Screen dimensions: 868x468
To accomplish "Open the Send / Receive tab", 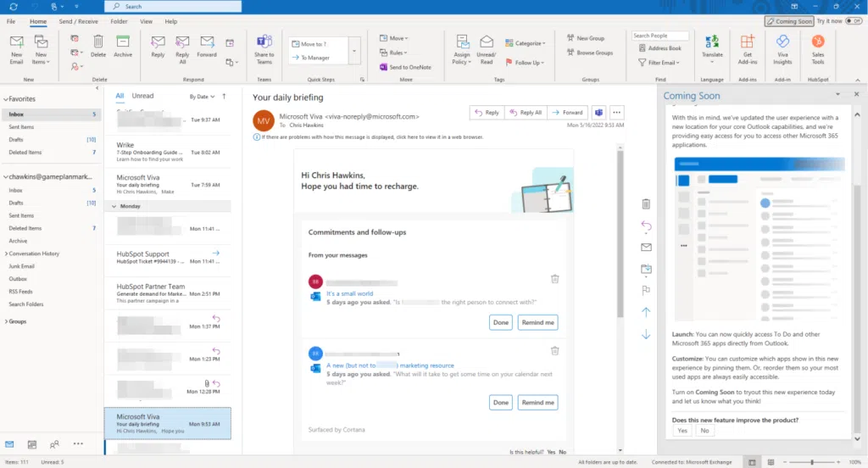I will click(78, 21).
